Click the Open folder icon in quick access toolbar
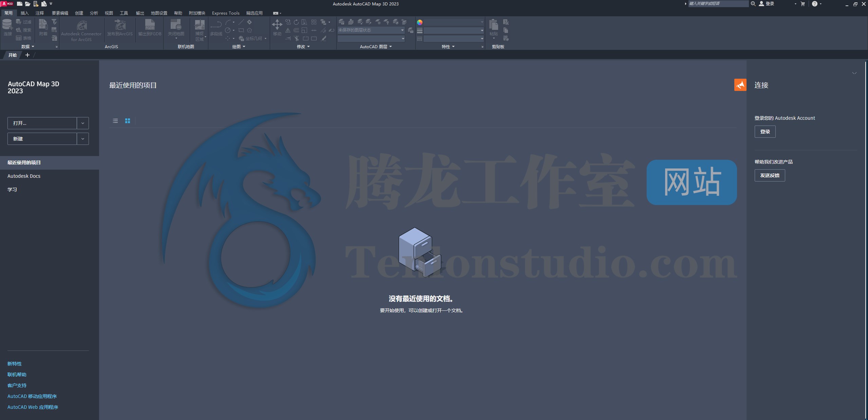 tap(28, 4)
